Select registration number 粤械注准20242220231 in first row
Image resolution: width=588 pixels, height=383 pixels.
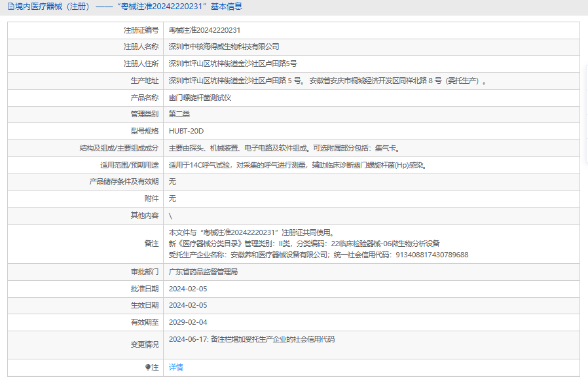pyautogui.click(x=204, y=30)
